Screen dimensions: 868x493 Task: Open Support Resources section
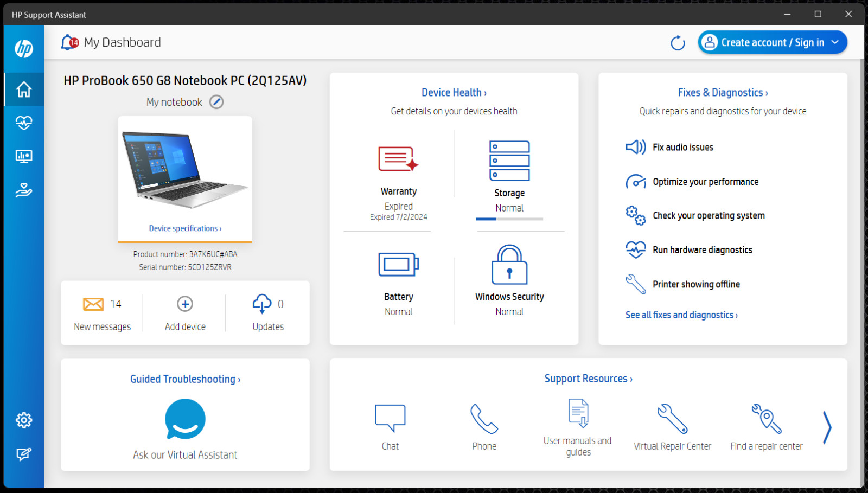click(x=589, y=379)
